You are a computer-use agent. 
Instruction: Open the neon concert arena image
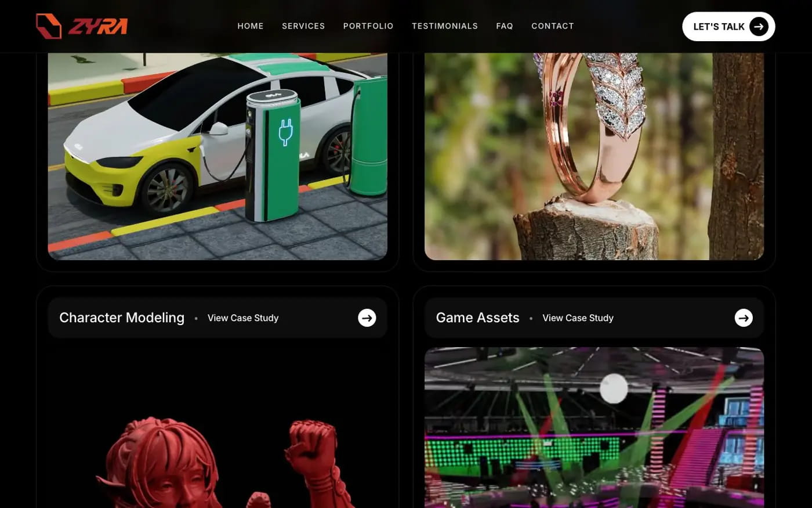[x=594, y=428]
